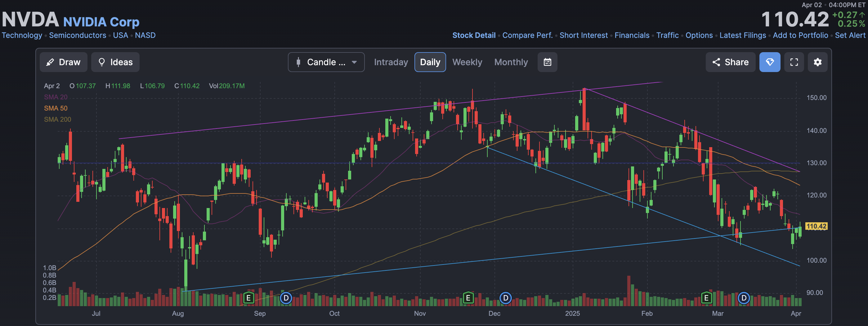Switch to Intraday timeframe

pyautogui.click(x=391, y=62)
